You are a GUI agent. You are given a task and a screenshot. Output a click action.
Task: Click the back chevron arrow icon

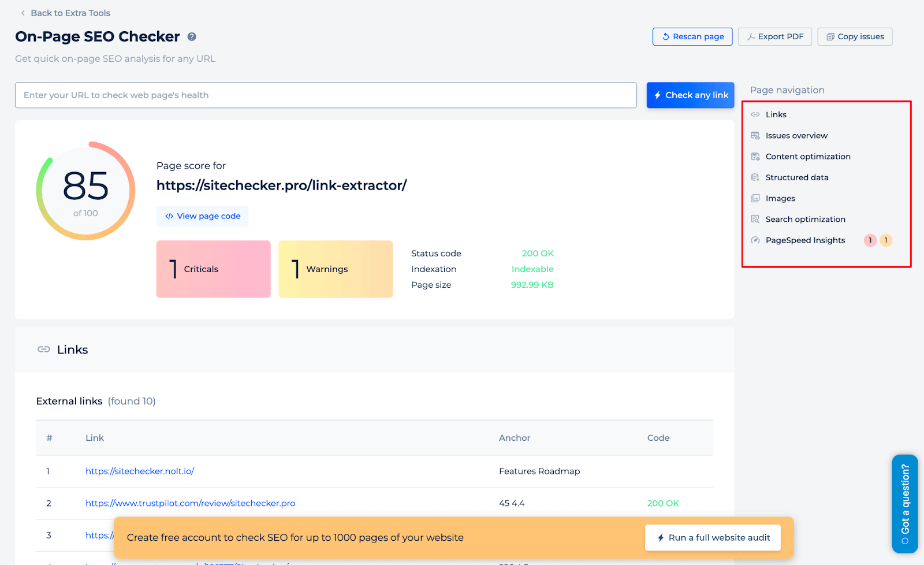coord(23,13)
